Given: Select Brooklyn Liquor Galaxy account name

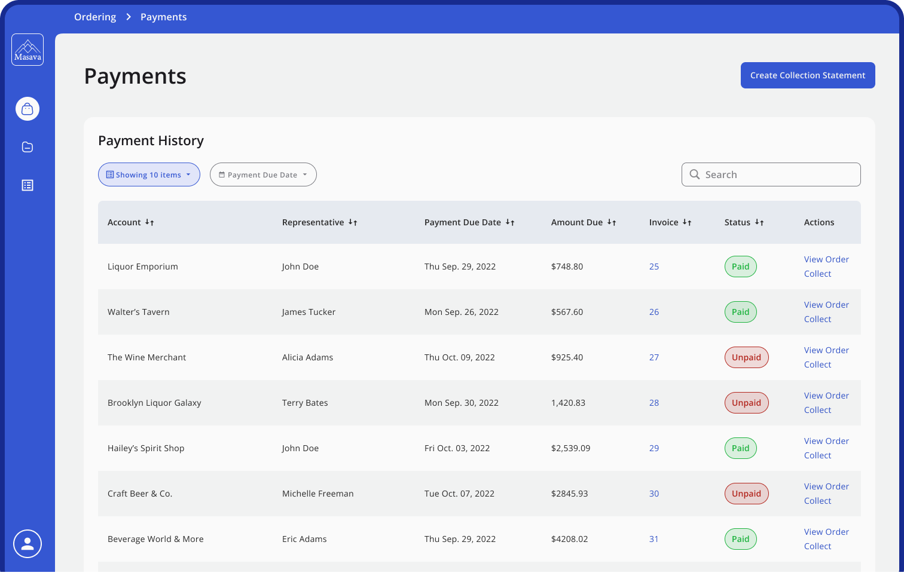Looking at the screenshot, I should [154, 403].
